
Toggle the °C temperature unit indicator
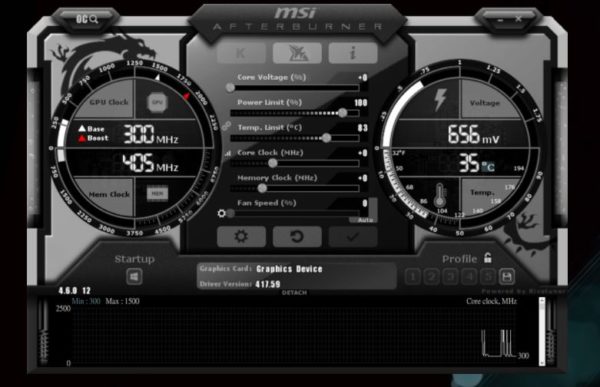(488, 167)
